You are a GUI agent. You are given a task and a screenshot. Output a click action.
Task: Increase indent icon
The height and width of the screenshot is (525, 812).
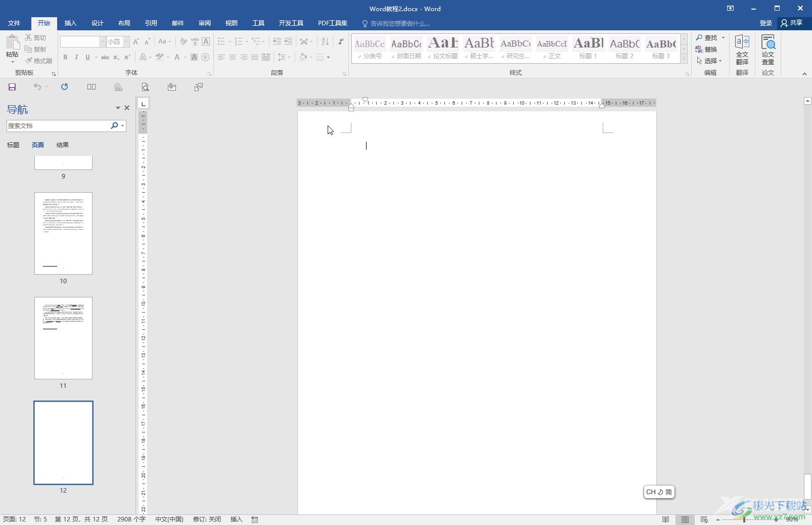288,41
